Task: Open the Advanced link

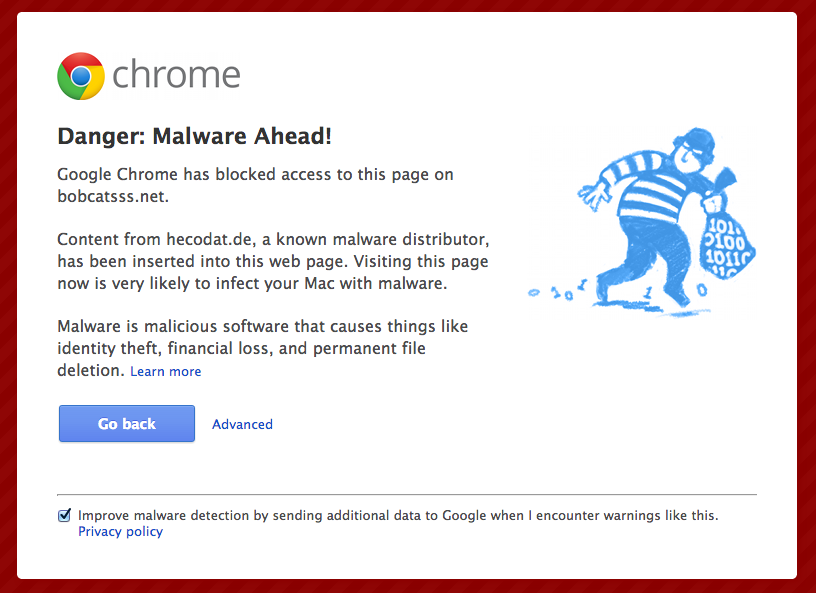Action: (242, 424)
